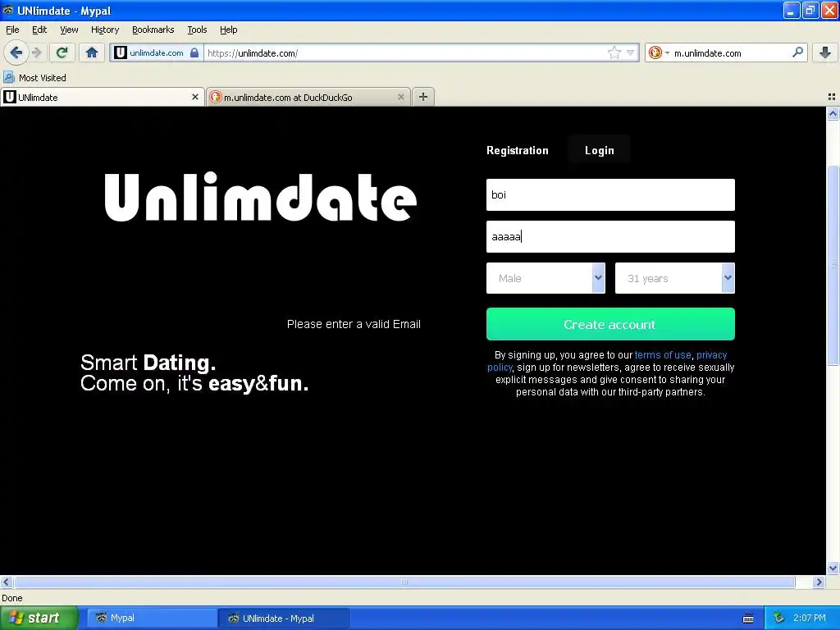Image resolution: width=840 pixels, height=630 pixels.
Task: Click the 'Please enter a valid Email' message
Action: (354, 324)
